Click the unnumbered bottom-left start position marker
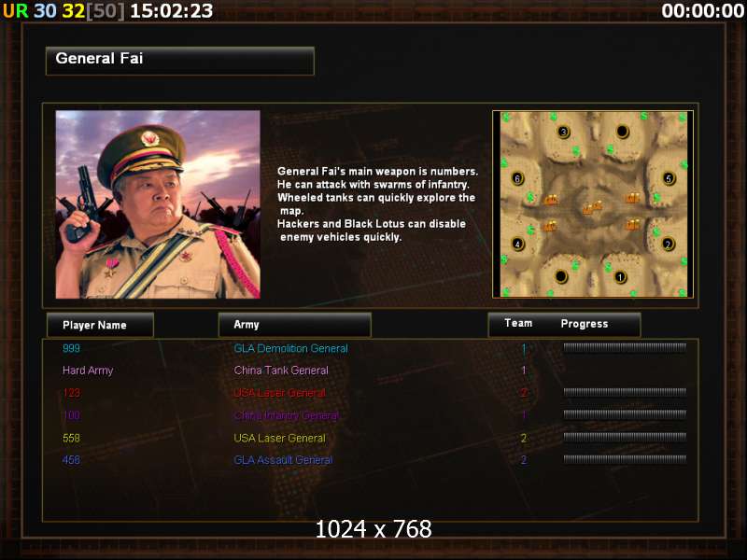This screenshot has width=747, height=560. [x=561, y=276]
